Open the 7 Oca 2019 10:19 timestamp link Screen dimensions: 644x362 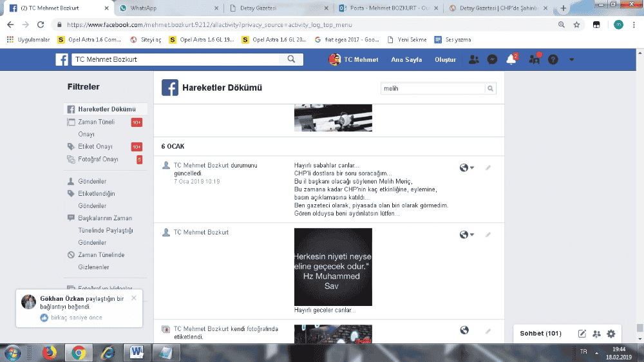tap(196, 182)
